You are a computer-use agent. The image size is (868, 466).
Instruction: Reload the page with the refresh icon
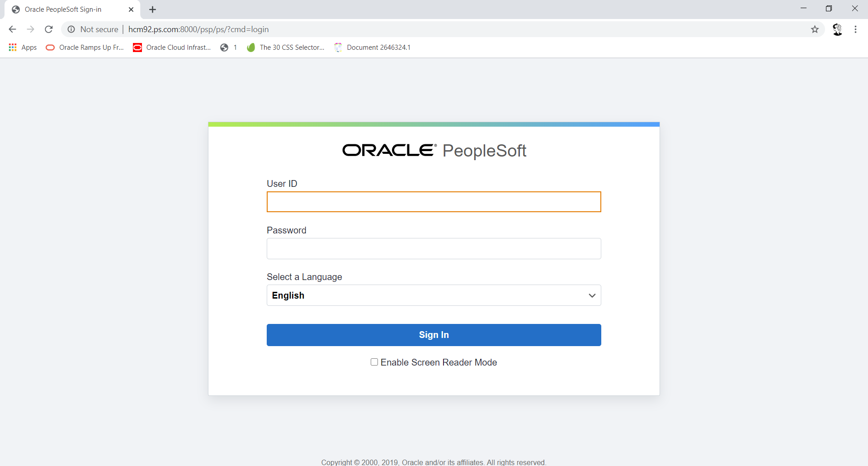(x=49, y=29)
